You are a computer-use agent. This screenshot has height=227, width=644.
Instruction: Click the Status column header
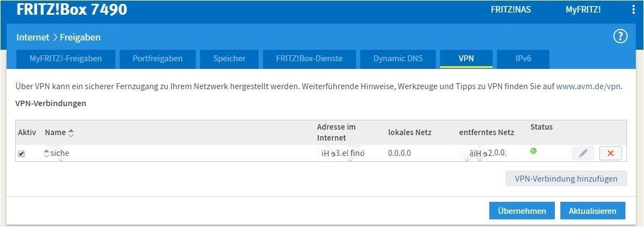(x=541, y=127)
